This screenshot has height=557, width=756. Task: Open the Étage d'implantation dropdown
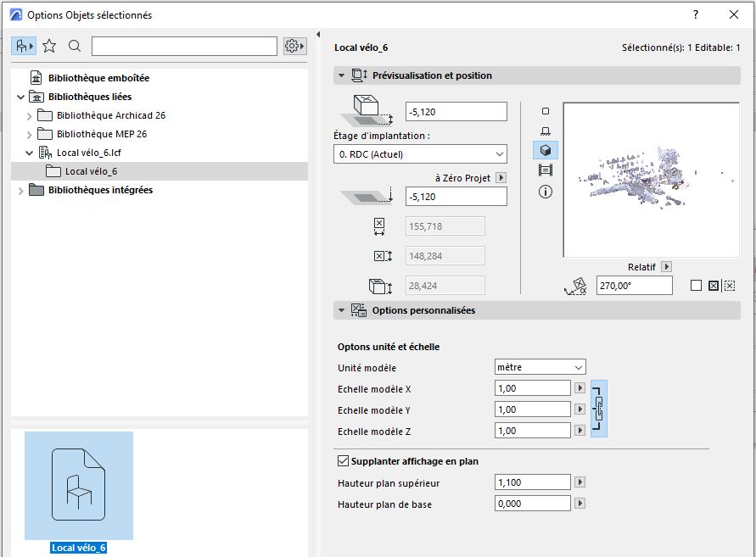click(420, 154)
